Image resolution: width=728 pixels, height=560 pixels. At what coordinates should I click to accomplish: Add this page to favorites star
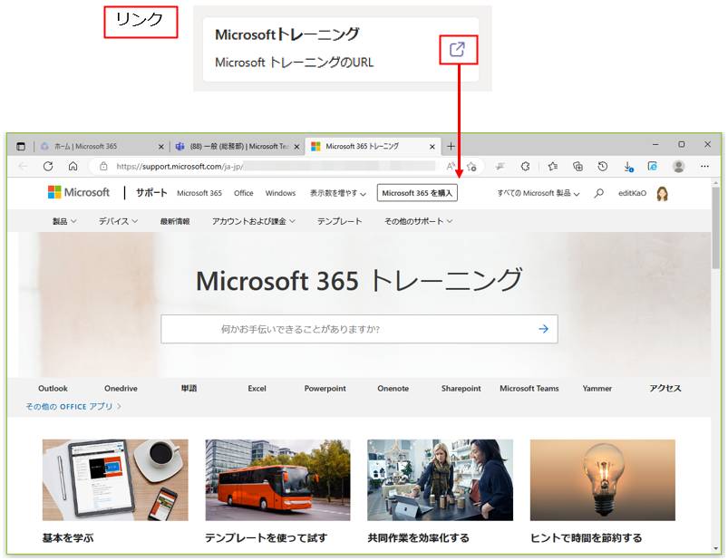(471, 166)
